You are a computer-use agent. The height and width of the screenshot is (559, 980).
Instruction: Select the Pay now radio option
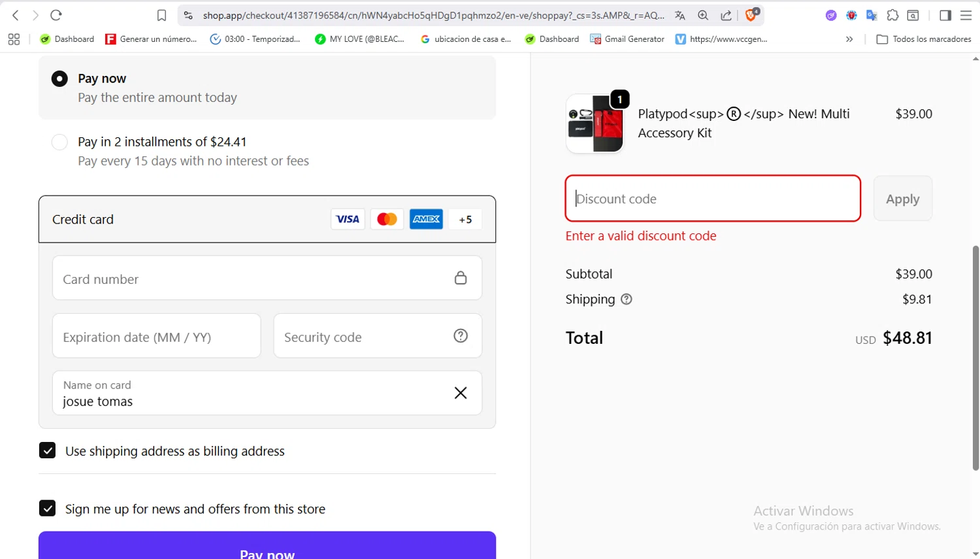tap(59, 78)
